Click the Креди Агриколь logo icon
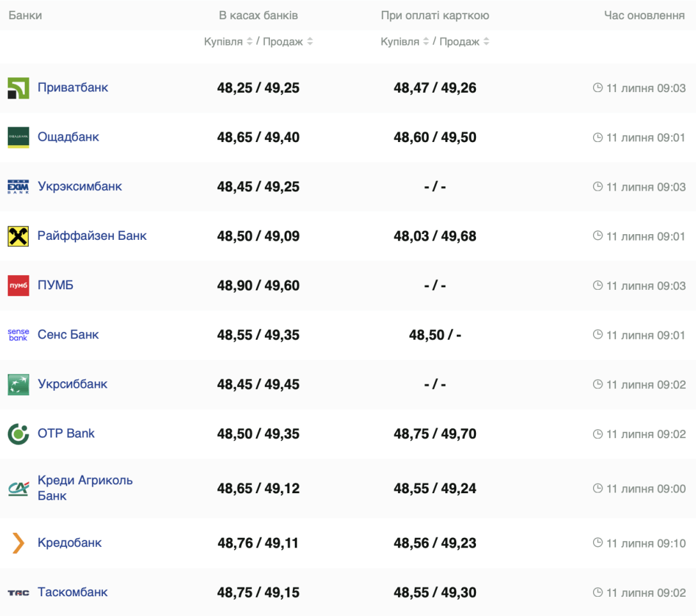 point(18,489)
